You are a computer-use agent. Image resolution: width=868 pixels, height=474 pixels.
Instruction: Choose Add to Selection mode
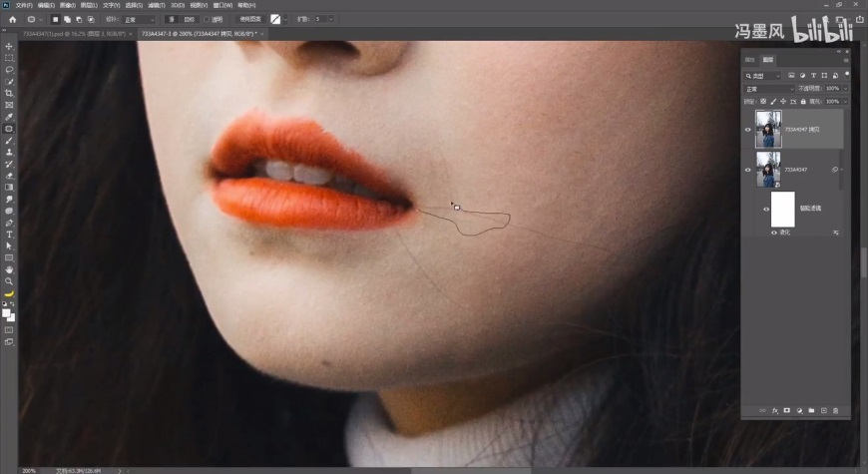coord(67,19)
